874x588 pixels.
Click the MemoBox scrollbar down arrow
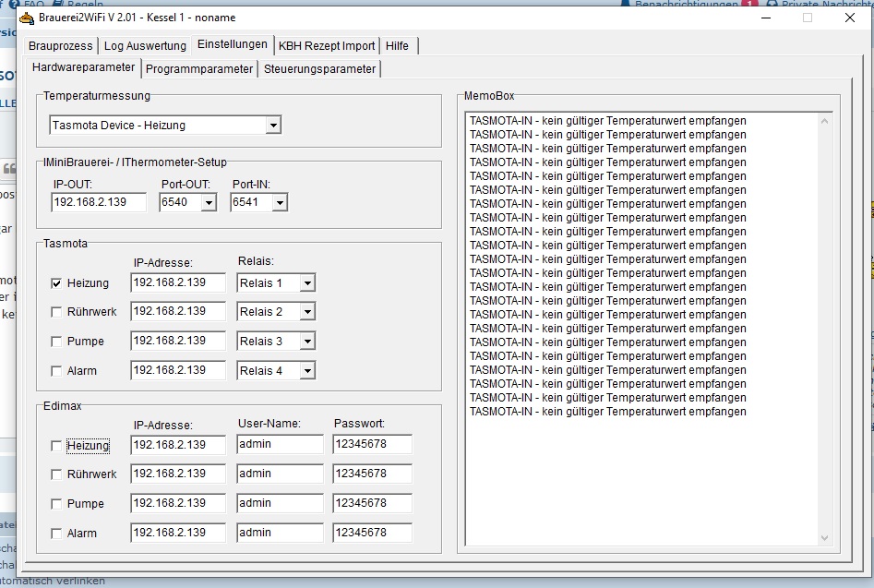coord(824,538)
